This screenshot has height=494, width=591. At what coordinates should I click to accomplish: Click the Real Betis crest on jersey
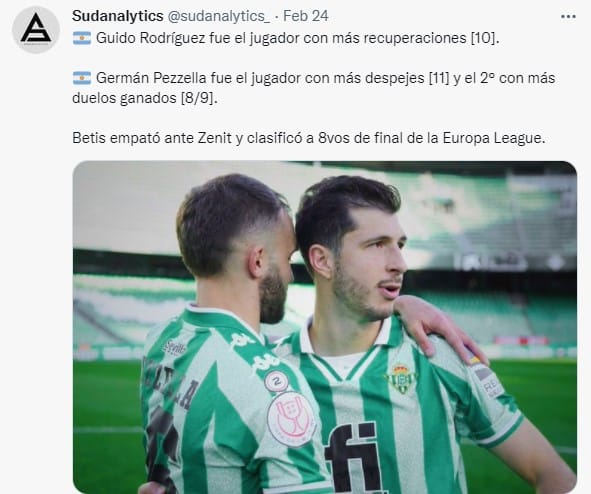click(401, 378)
